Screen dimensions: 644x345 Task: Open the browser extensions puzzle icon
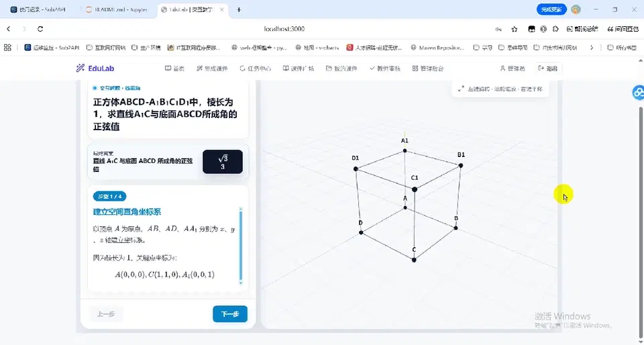555,29
